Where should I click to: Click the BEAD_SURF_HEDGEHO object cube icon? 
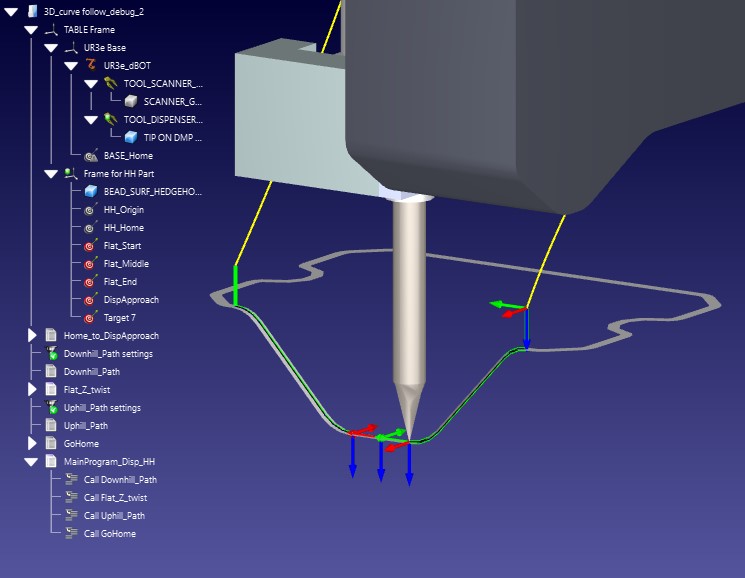(91, 192)
